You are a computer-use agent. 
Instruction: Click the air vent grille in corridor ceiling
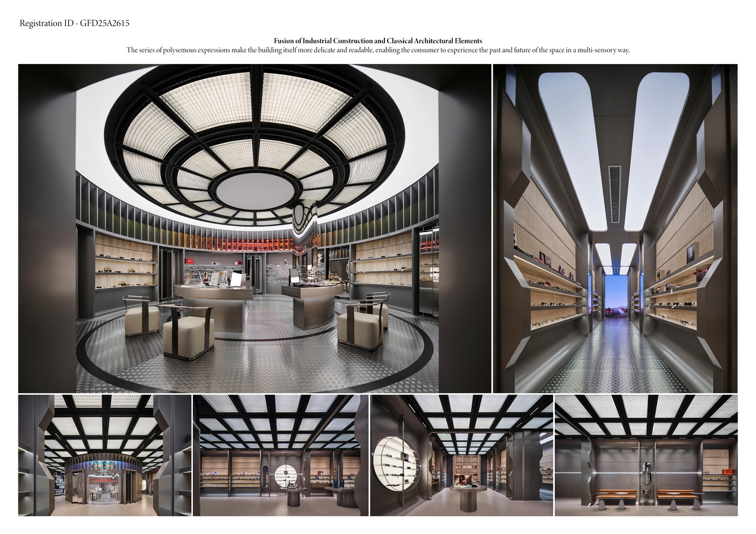(x=615, y=194)
